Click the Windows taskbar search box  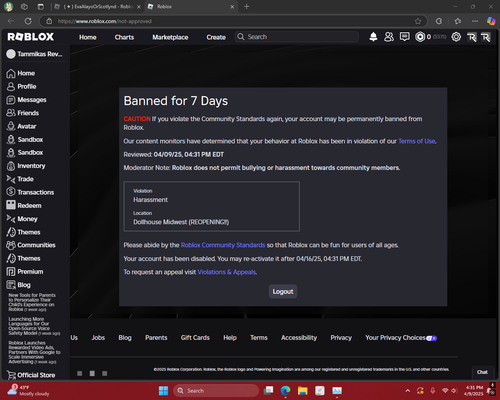point(216,390)
